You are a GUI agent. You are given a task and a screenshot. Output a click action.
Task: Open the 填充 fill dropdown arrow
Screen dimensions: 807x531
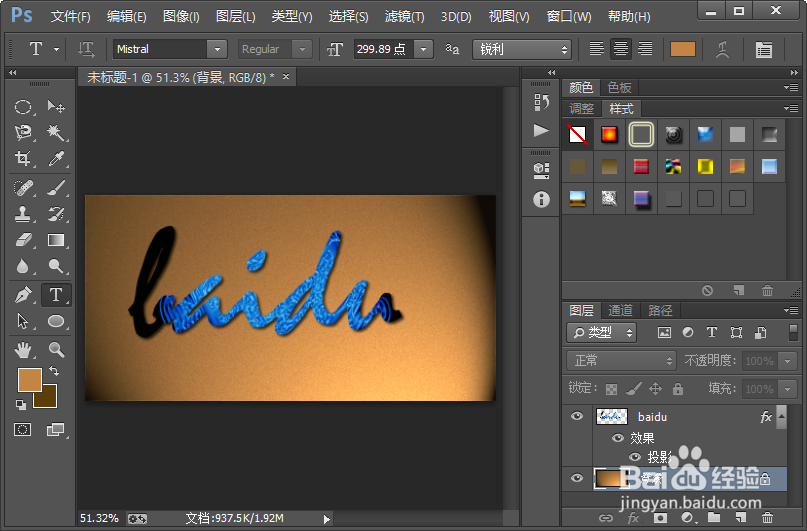pos(787,389)
